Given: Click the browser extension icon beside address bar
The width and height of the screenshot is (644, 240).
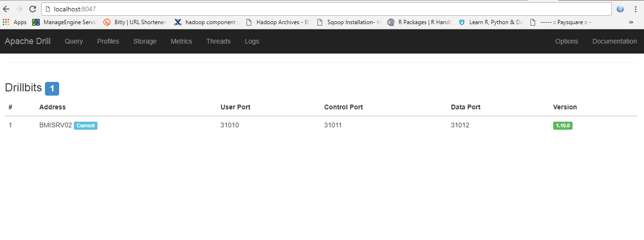Looking at the screenshot, I should [620, 9].
